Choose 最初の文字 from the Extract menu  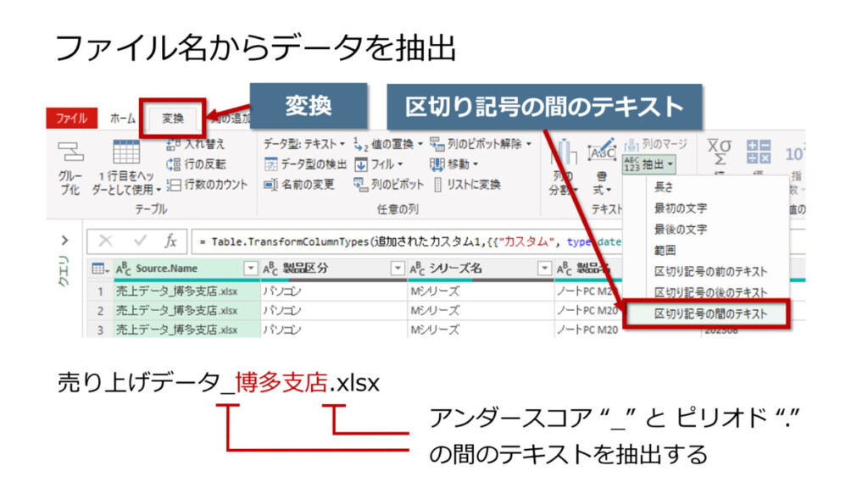coord(680,208)
